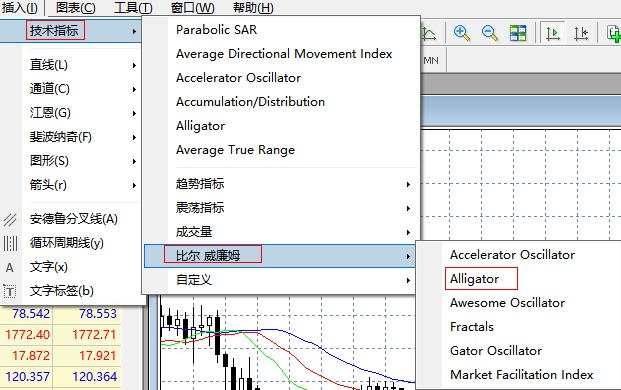Viewport: 621px width, 390px height.
Task: Expand the 震荡指标 submenu
Action: click(281, 208)
